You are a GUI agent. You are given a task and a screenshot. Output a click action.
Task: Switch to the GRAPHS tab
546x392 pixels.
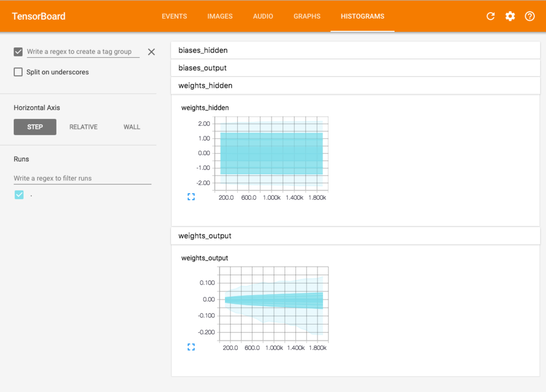click(307, 17)
